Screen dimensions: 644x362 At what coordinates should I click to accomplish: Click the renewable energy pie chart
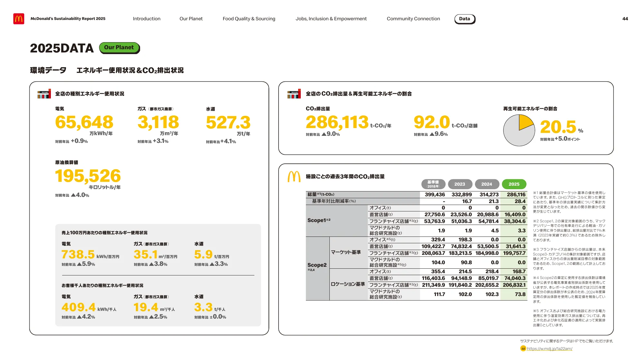click(x=519, y=130)
